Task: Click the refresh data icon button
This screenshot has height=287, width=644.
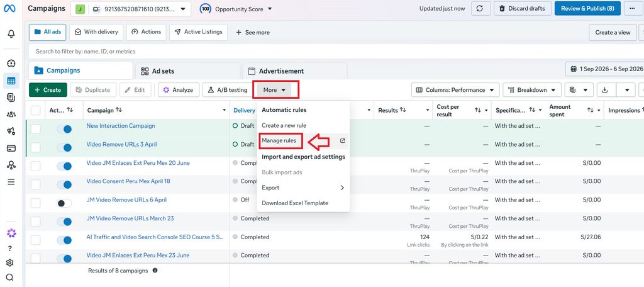Action: click(480, 8)
